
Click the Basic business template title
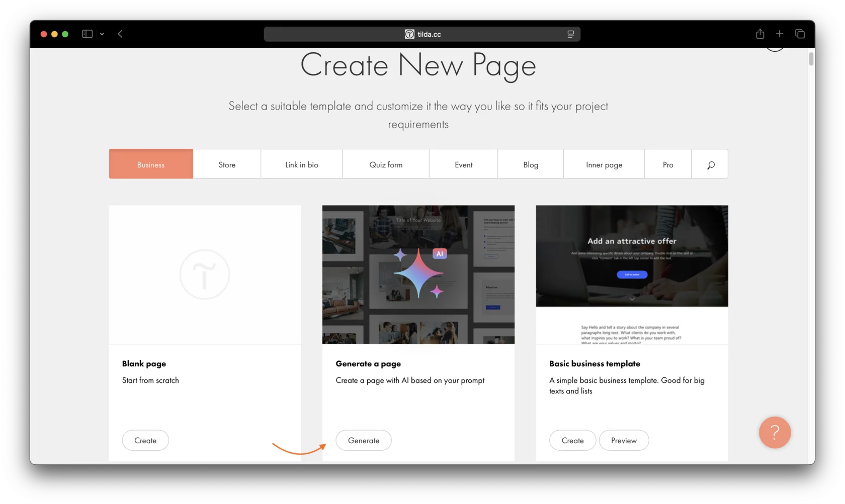595,363
